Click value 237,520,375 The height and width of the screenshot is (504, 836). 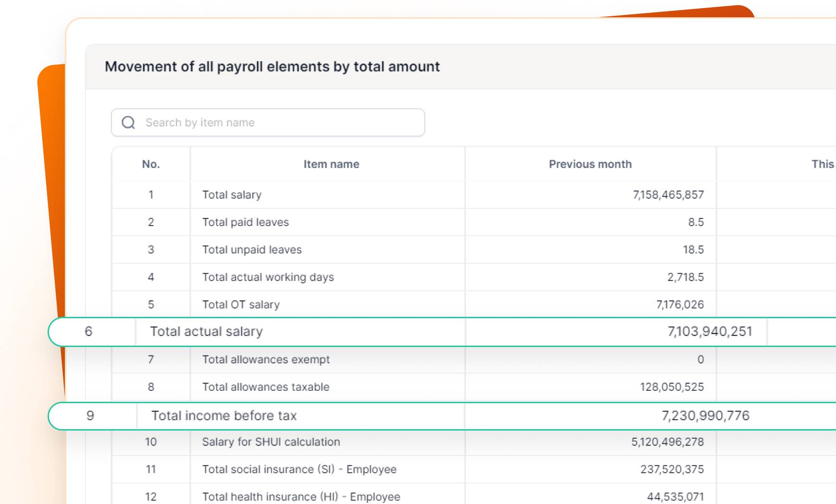(672, 469)
